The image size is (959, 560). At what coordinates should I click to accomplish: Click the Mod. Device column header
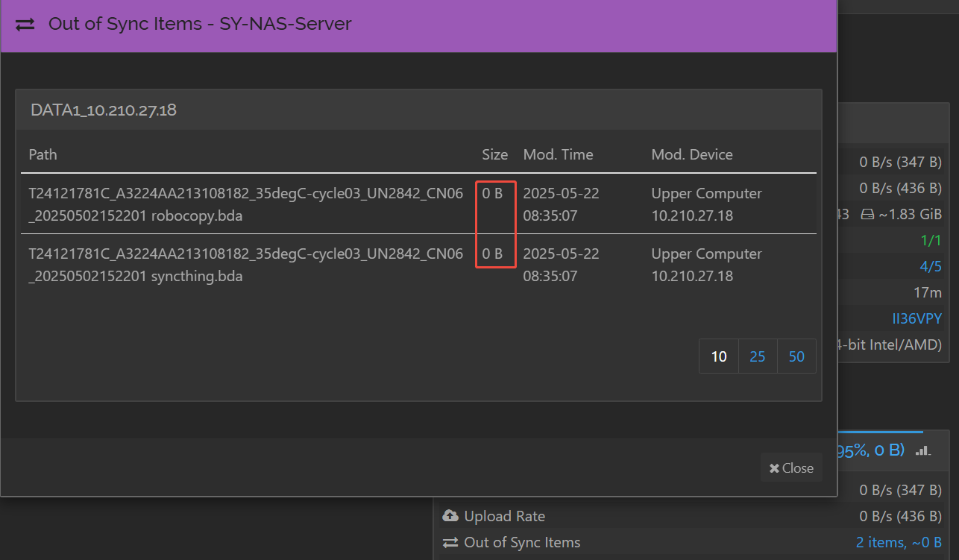click(692, 154)
